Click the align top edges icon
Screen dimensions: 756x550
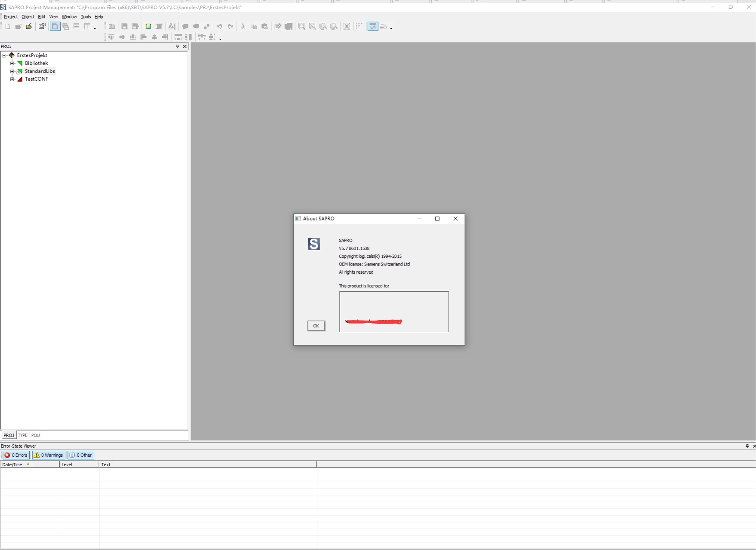coord(111,37)
